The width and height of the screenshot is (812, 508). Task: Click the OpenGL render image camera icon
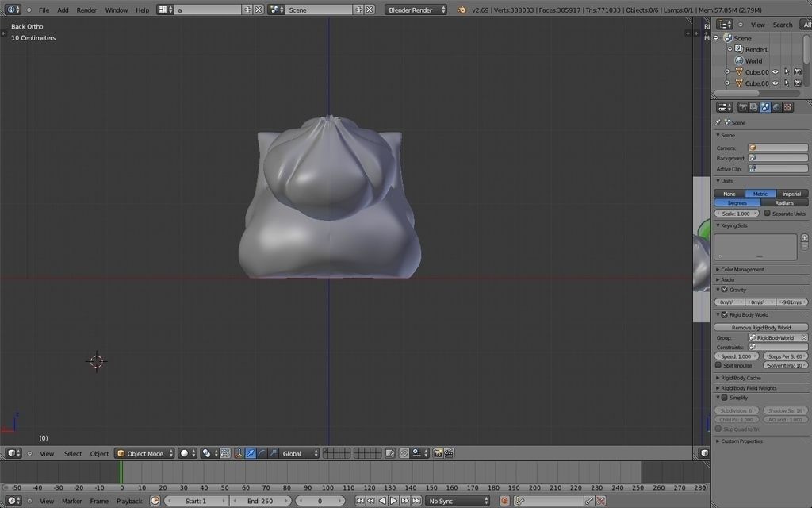tap(438, 453)
